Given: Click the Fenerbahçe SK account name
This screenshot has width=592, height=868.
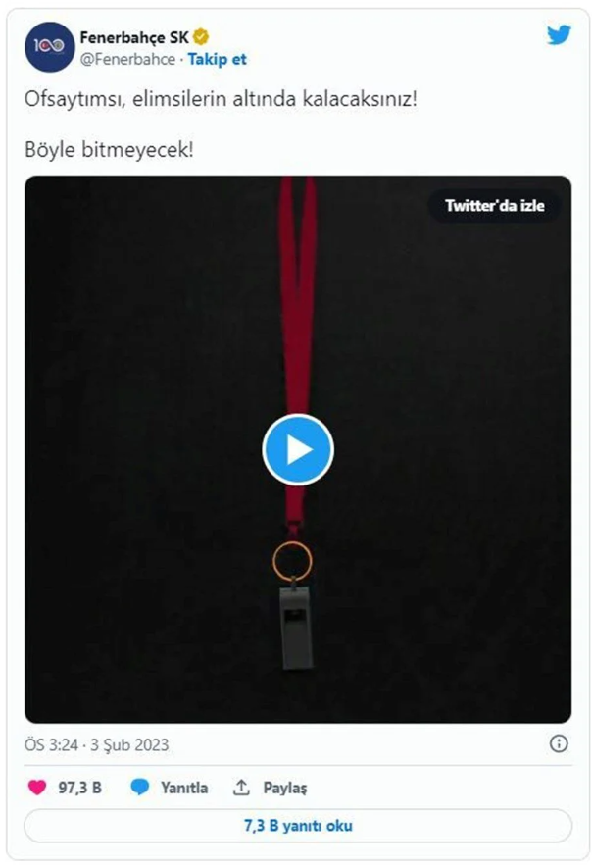Looking at the screenshot, I should coord(134,37).
